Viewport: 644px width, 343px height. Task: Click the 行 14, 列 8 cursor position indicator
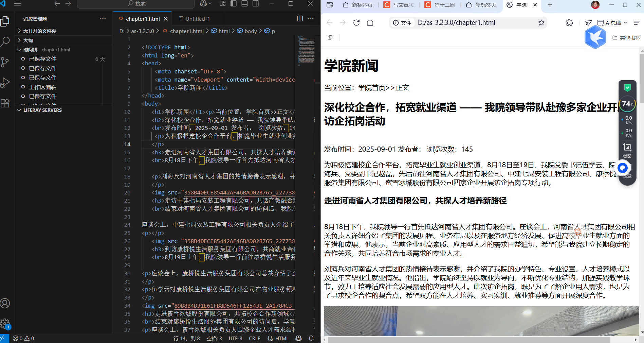pyautogui.click(x=187, y=339)
